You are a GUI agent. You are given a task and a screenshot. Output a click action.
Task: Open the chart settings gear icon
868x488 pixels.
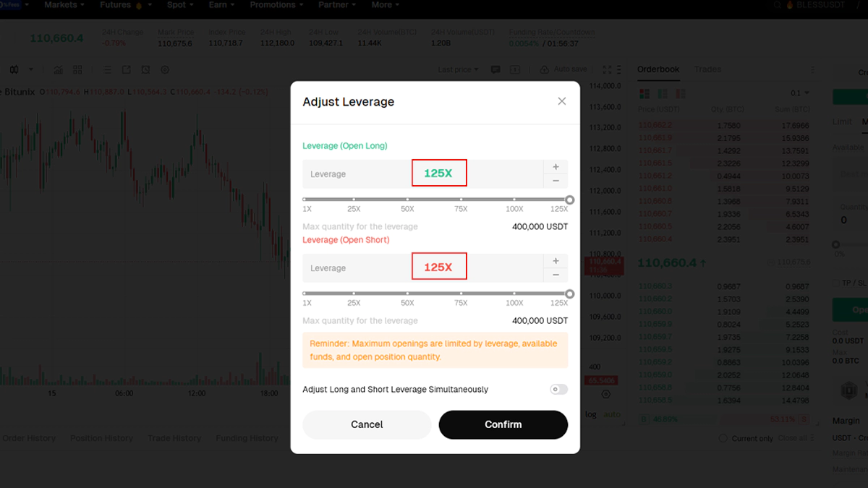[165, 69]
